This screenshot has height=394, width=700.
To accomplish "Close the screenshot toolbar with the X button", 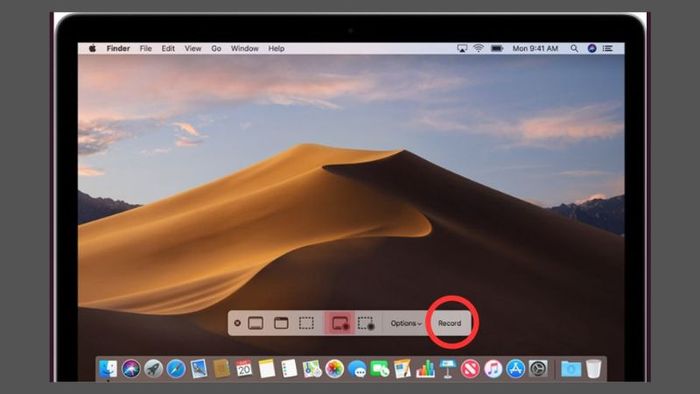I will pyautogui.click(x=237, y=323).
